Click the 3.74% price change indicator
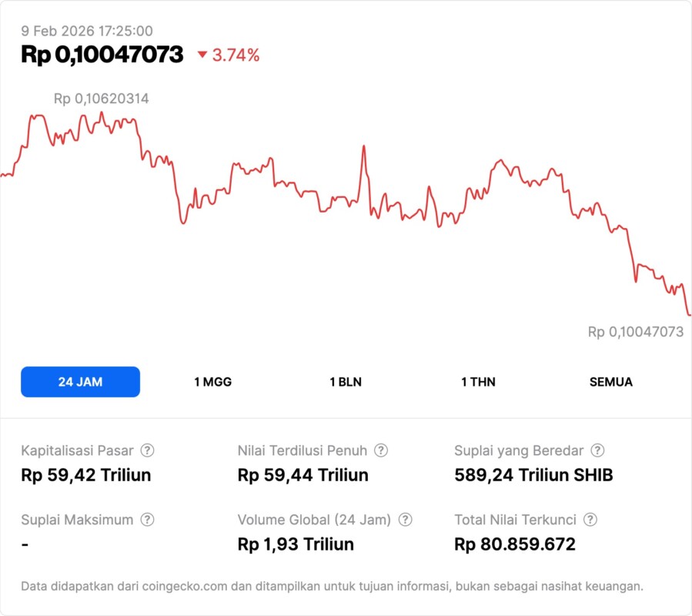The width and height of the screenshot is (692, 616). tap(236, 55)
